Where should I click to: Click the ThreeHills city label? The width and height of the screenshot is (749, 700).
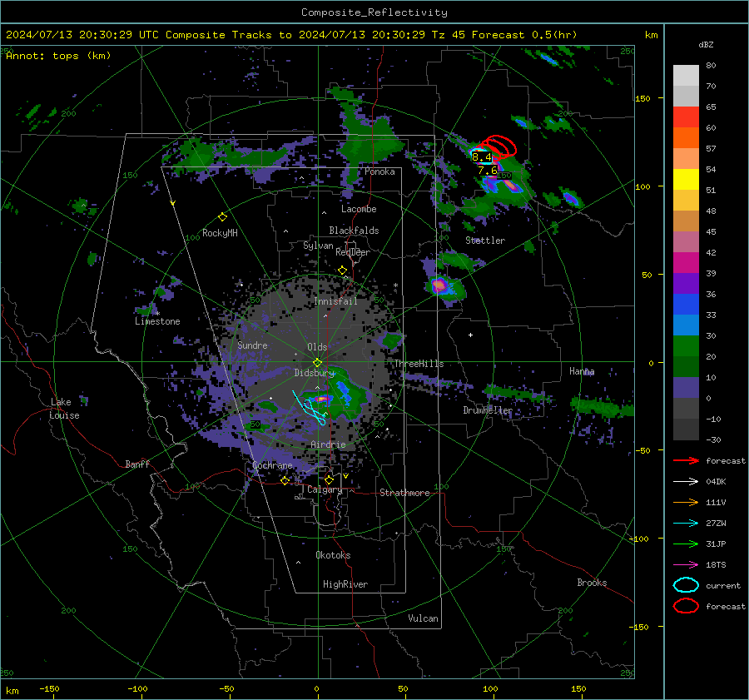[419, 364]
